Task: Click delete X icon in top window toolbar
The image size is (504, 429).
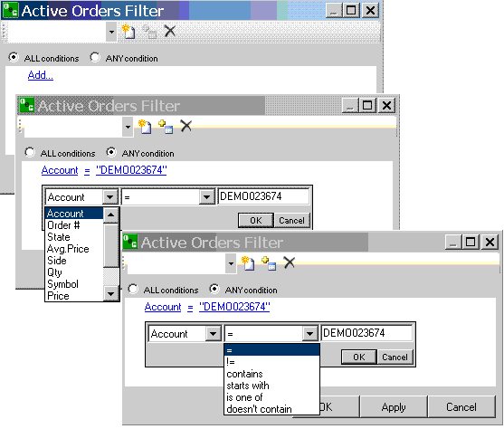Action: coord(170,31)
